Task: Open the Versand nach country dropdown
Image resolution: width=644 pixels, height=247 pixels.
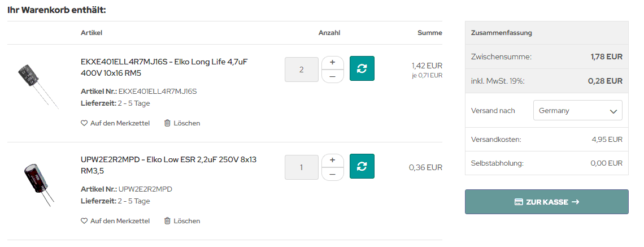Action: (x=577, y=111)
